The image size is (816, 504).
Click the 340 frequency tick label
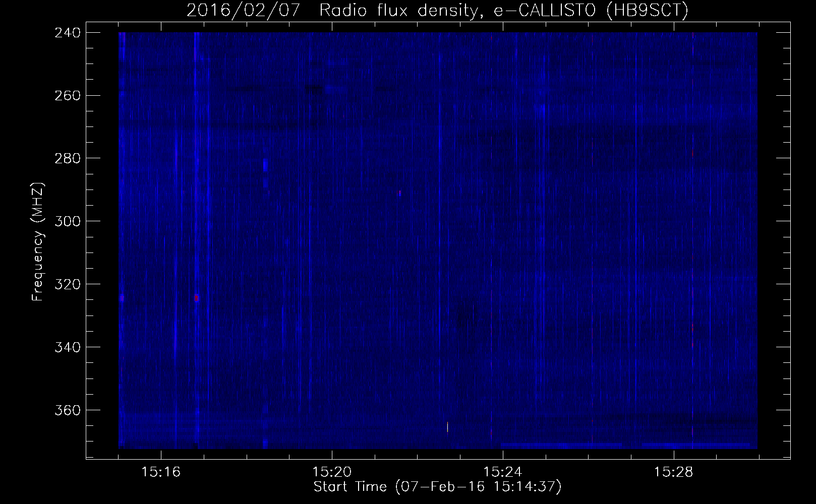click(x=67, y=347)
